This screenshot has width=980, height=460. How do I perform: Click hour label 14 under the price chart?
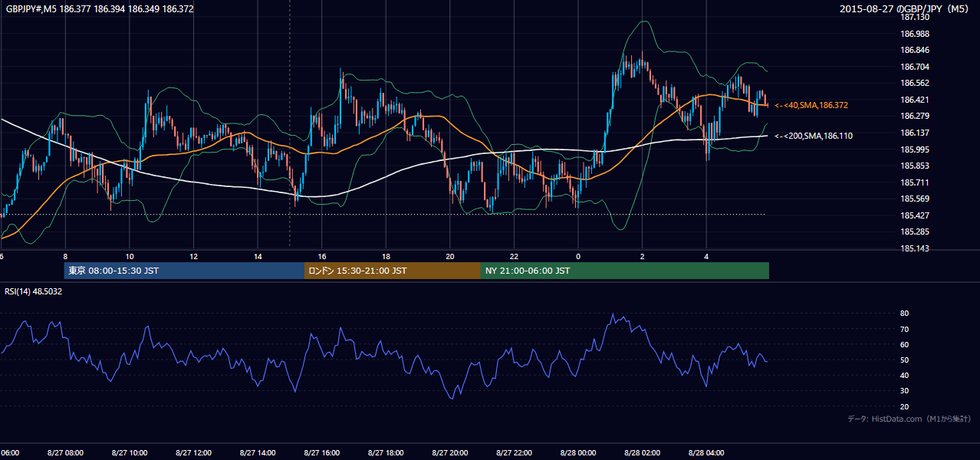258,256
